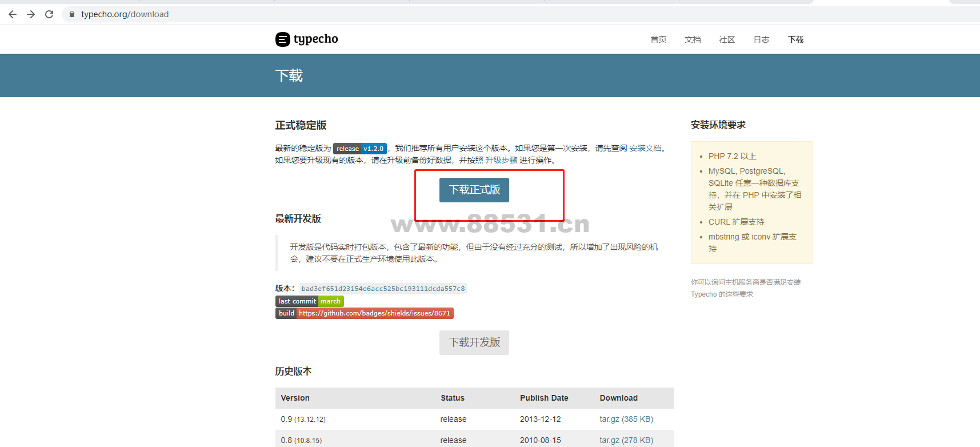
Task: Click the 下载开发版 button
Action: [474, 342]
